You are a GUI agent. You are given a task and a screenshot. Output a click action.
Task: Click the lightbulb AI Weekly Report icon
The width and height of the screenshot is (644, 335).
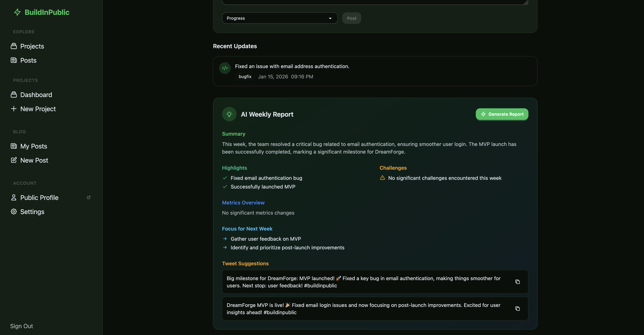click(x=229, y=114)
